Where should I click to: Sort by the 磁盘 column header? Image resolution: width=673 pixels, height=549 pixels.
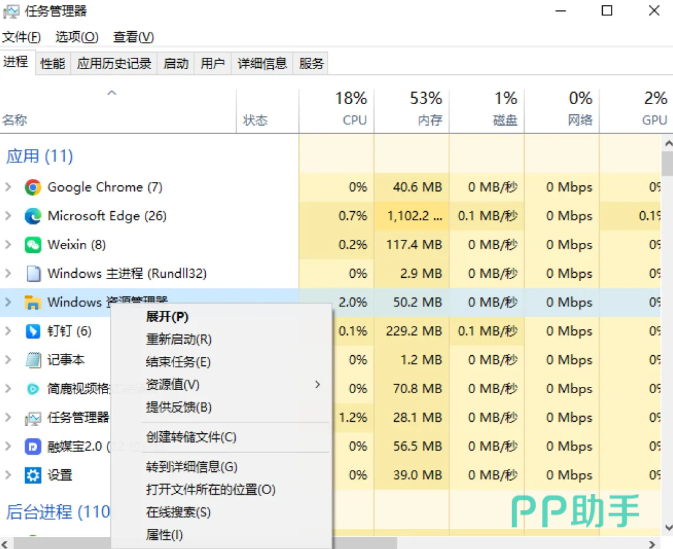tap(487, 110)
